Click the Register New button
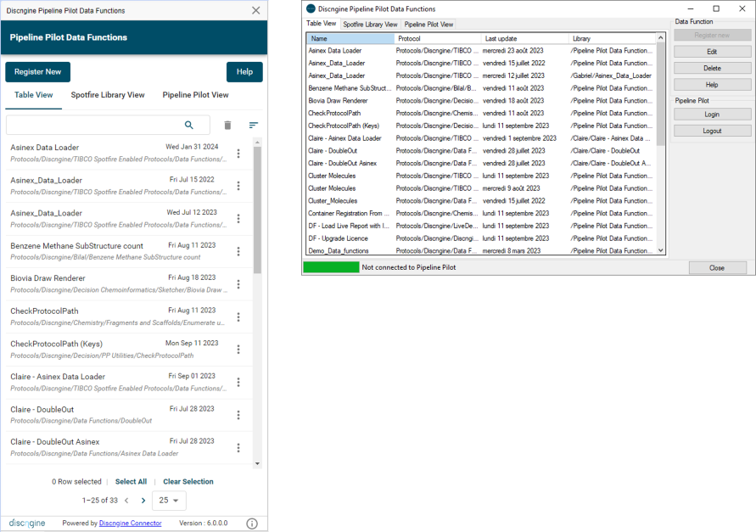This screenshot has height=532, width=756. tap(37, 72)
